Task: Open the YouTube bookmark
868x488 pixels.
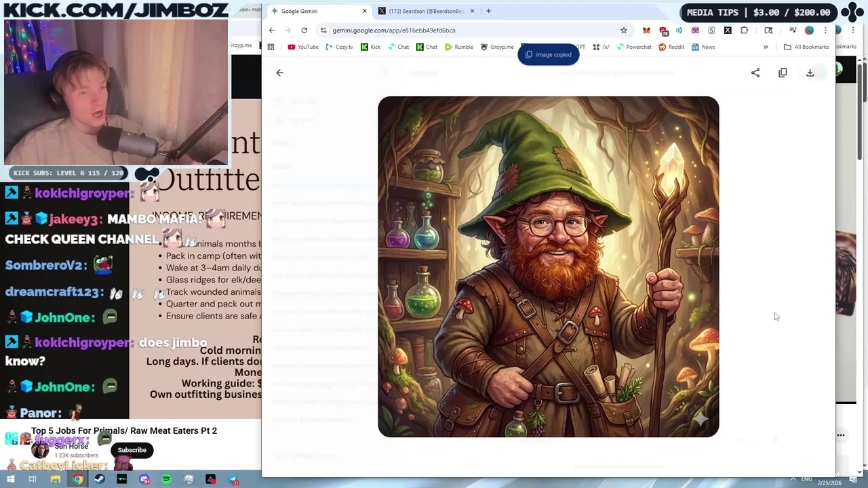Action: pyautogui.click(x=303, y=47)
